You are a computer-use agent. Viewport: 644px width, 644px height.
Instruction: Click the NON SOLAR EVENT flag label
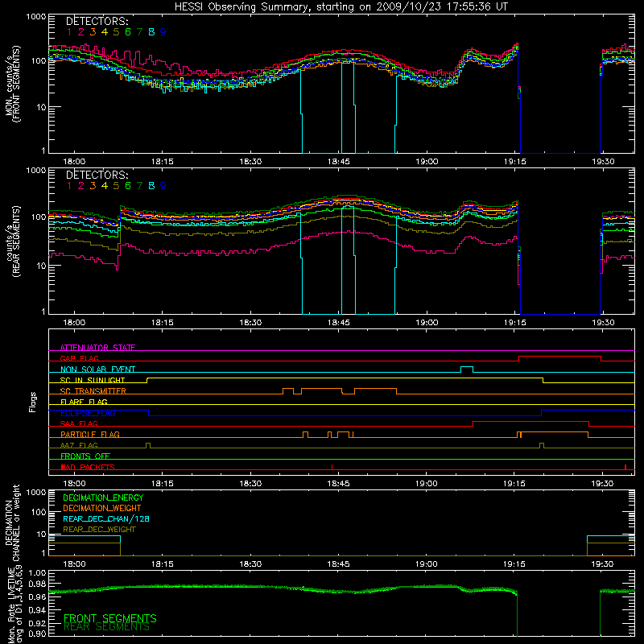click(x=97, y=369)
